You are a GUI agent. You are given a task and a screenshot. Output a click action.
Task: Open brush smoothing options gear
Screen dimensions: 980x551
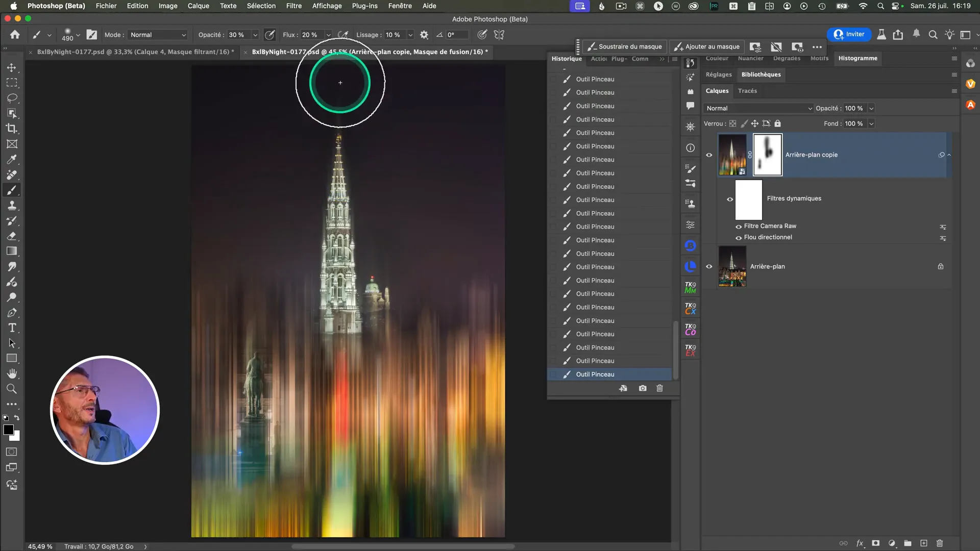click(x=424, y=35)
